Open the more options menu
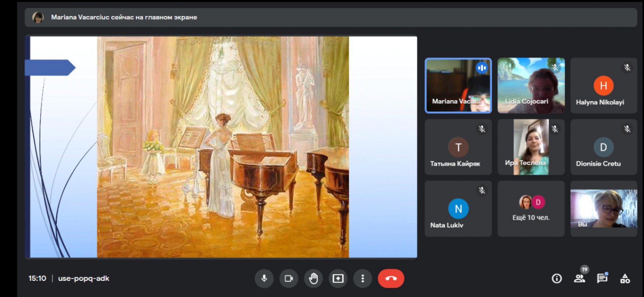Screen dimensions: 644x297 (x=363, y=278)
